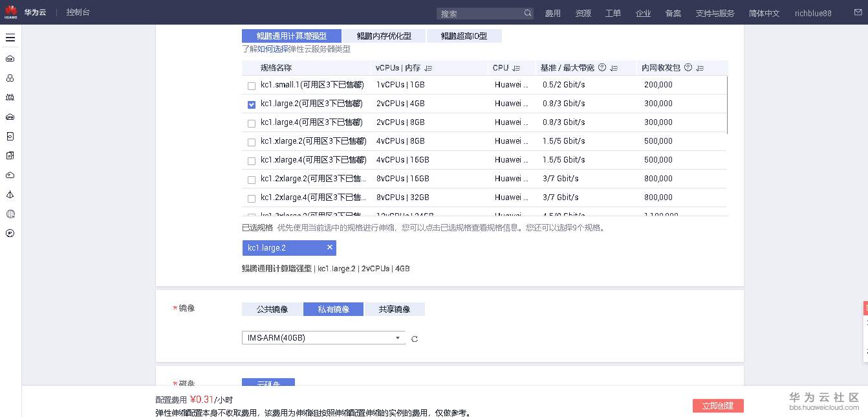Remove the kc1.large.2 selected flavor tag
This screenshot has height=417, width=868.
coord(330,247)
